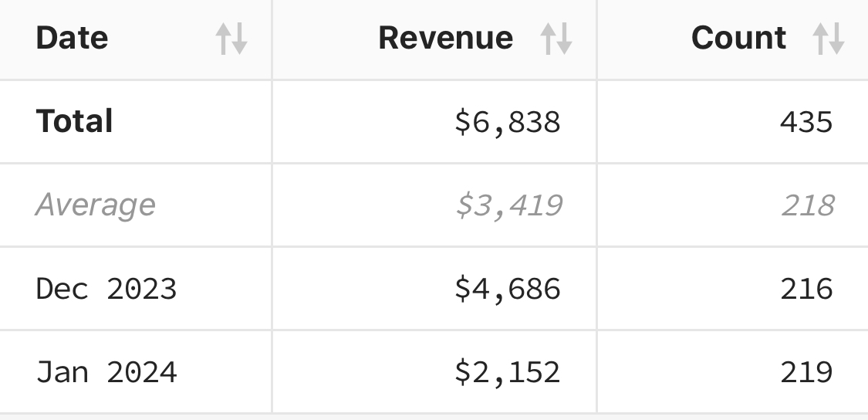Click Jan 2024 count 219

pyautogui.click(x=806, y=372)
